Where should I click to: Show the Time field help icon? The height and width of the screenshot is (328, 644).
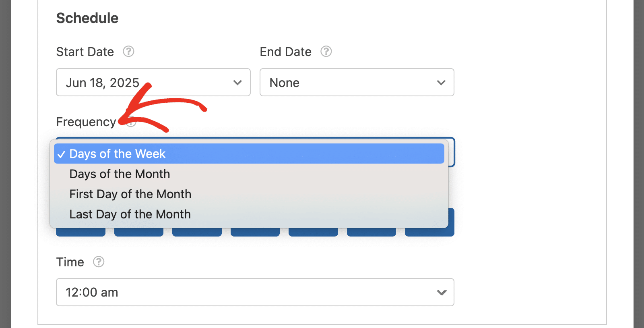99,262
